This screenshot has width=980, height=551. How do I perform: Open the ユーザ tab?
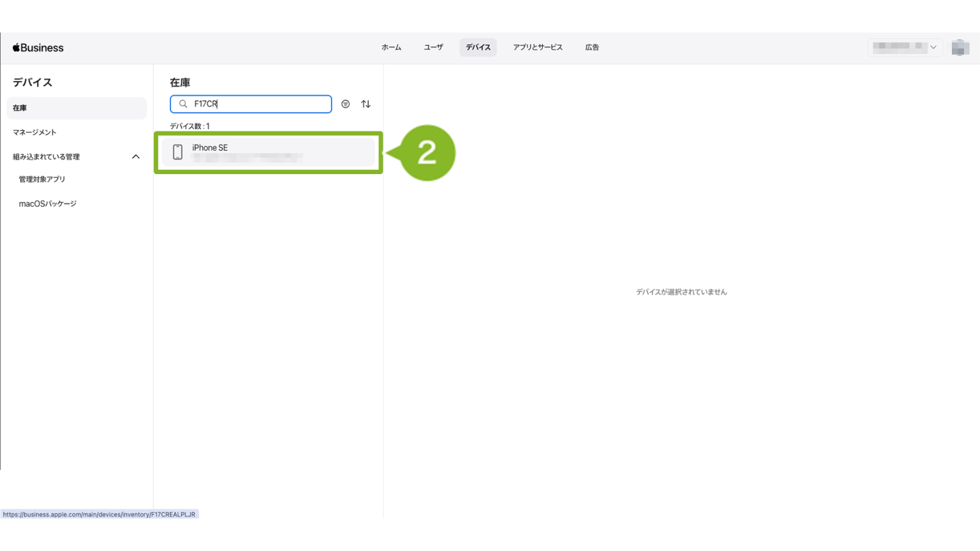(433, 47)
